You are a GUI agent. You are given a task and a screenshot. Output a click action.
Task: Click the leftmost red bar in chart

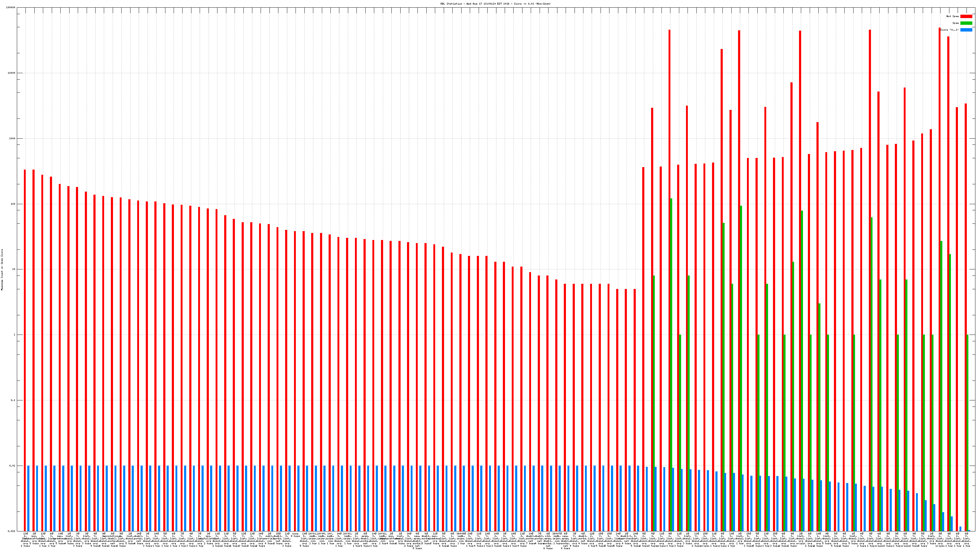click(25, 342)
